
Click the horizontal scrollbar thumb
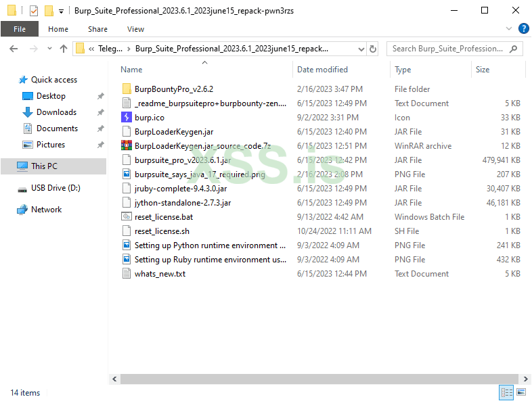[319, 379]
